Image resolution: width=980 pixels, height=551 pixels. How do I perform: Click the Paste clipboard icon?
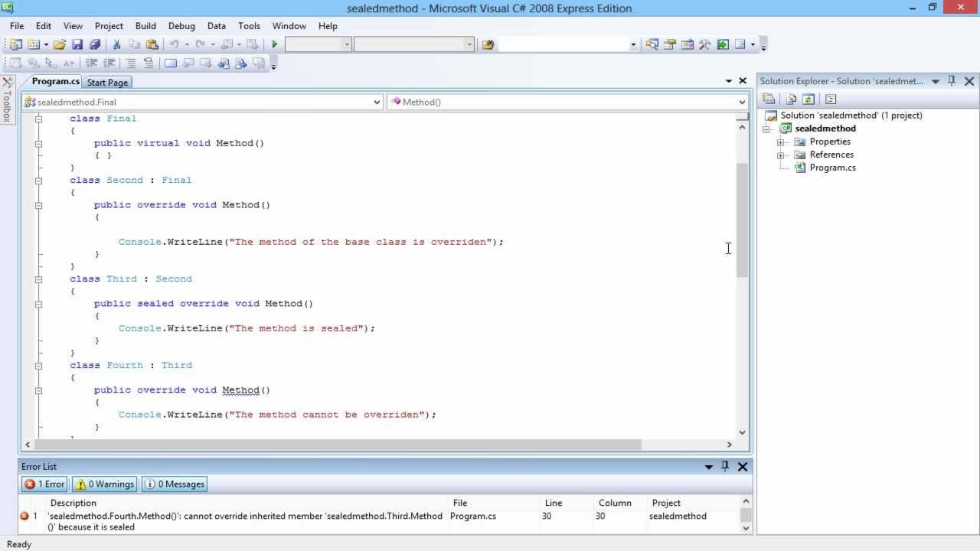point(152,44)
